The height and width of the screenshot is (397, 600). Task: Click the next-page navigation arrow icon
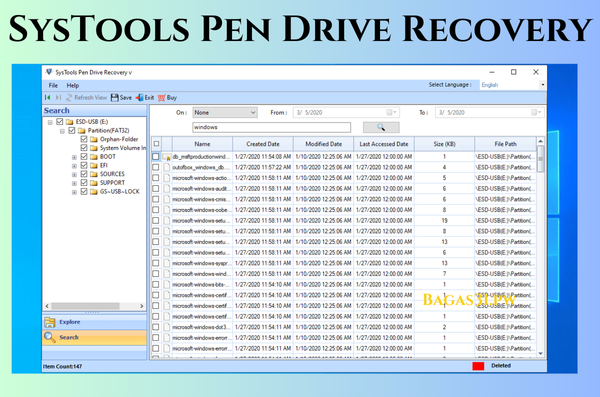[x=58, y=98]
